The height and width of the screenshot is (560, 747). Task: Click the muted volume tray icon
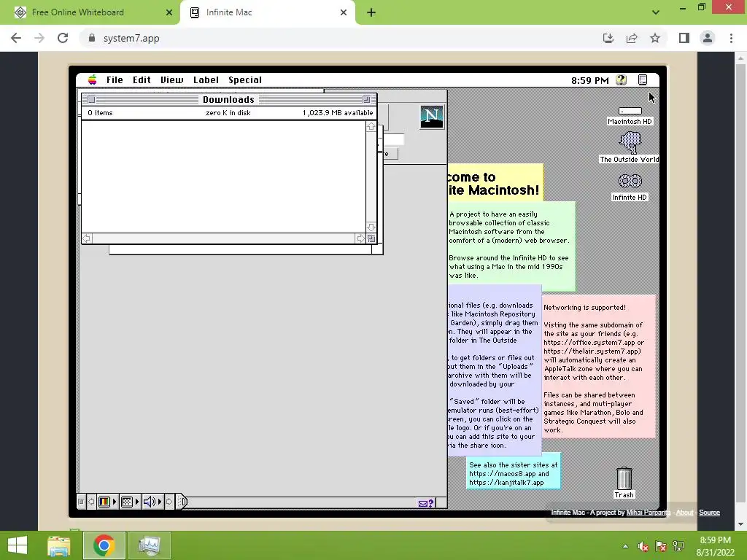coord(643,547)
